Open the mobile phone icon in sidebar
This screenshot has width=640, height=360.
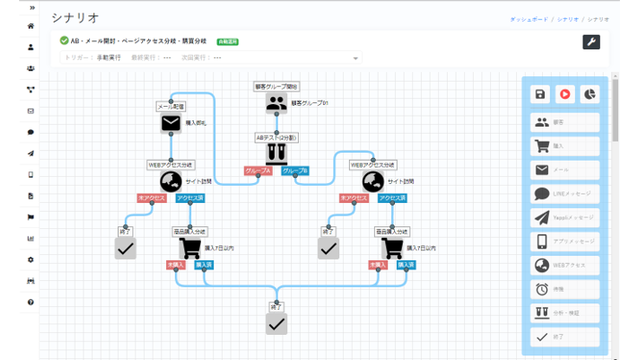point(31,175)
